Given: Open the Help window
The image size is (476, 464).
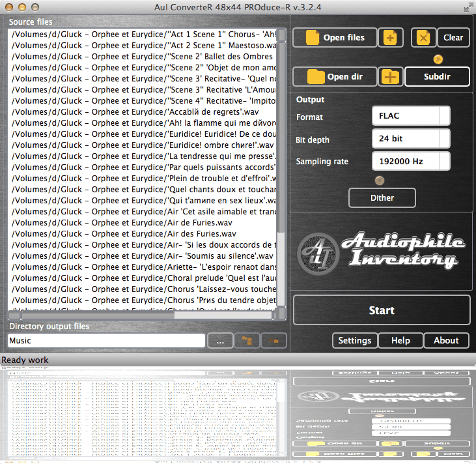Looking at the screenshot, I should [x=400, y=340].
